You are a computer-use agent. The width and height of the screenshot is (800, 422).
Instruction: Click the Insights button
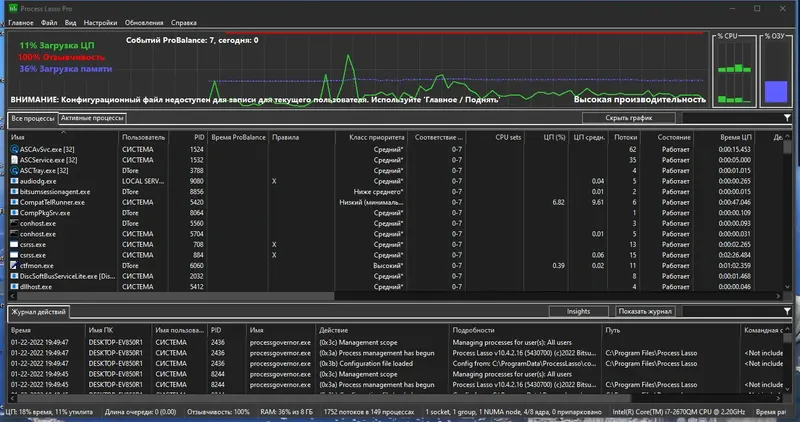[x=579, y=312]
